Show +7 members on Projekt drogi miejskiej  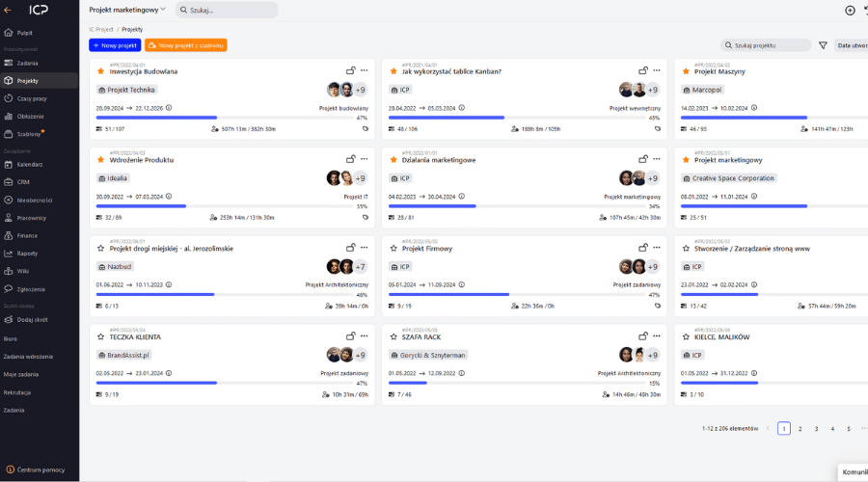361,267
